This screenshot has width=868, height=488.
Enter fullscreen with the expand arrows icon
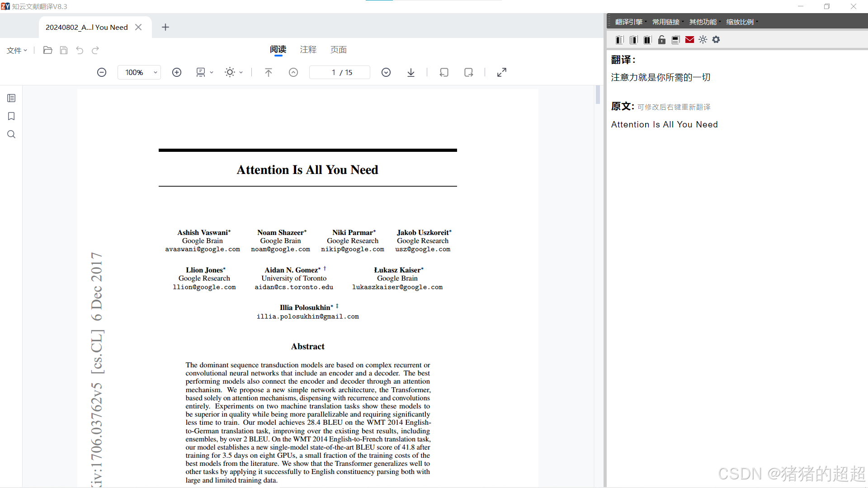coord(502,72)
